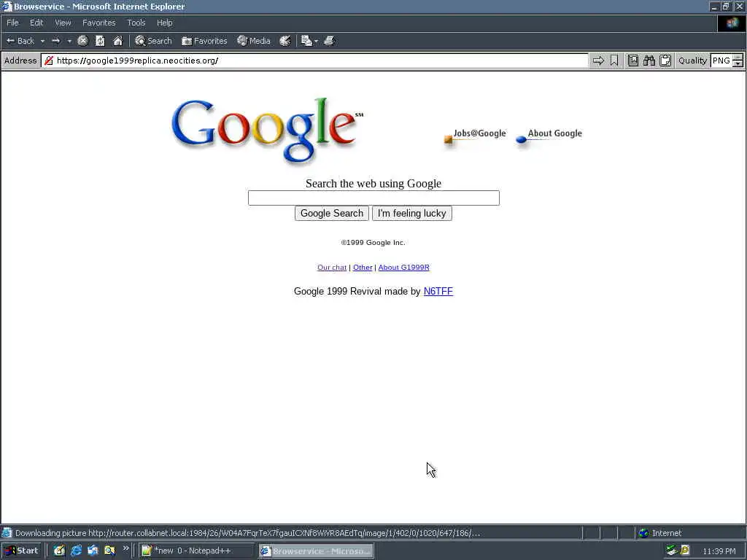Open the Media pane from the toolbar
The height and width of the screenshot is (560, 747).
click(254, 41)
